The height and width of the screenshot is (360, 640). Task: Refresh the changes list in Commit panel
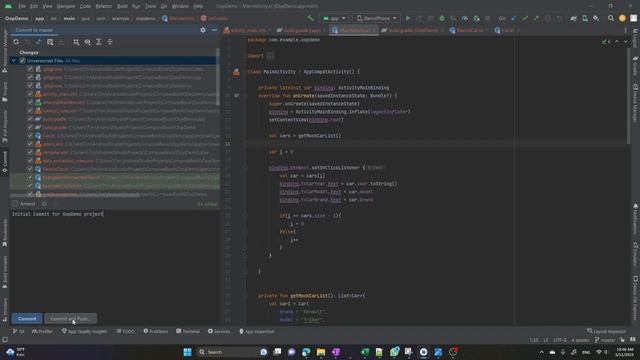pos(16,42)
